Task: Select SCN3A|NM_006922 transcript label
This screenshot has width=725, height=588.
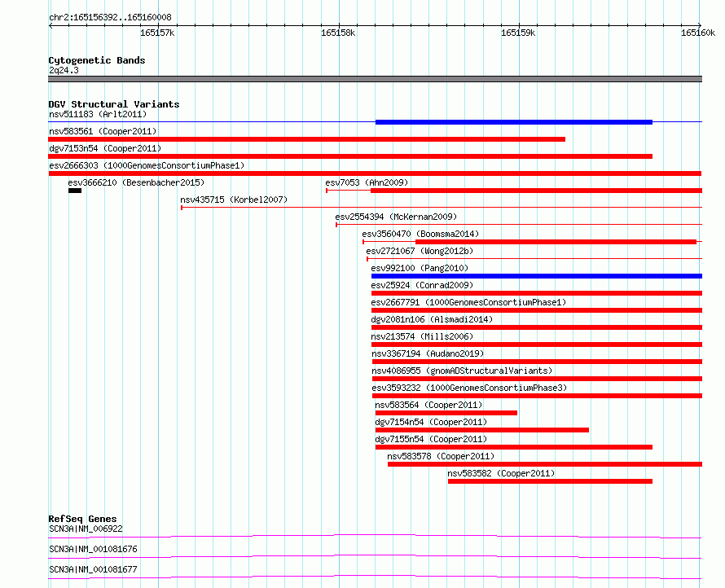Action: point(86,529)
